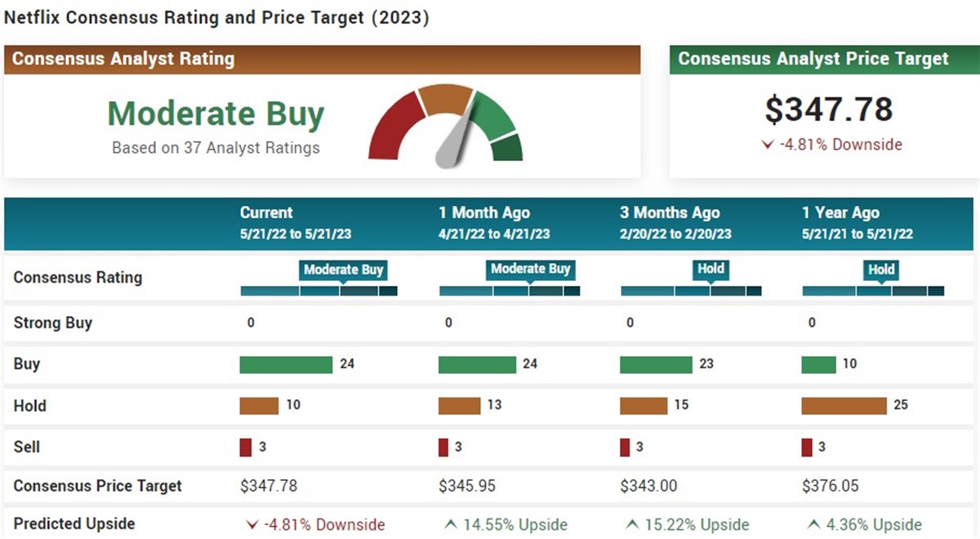Click the analyst rating gauge dial
This screenshot has height=539, width=980.
446,122
